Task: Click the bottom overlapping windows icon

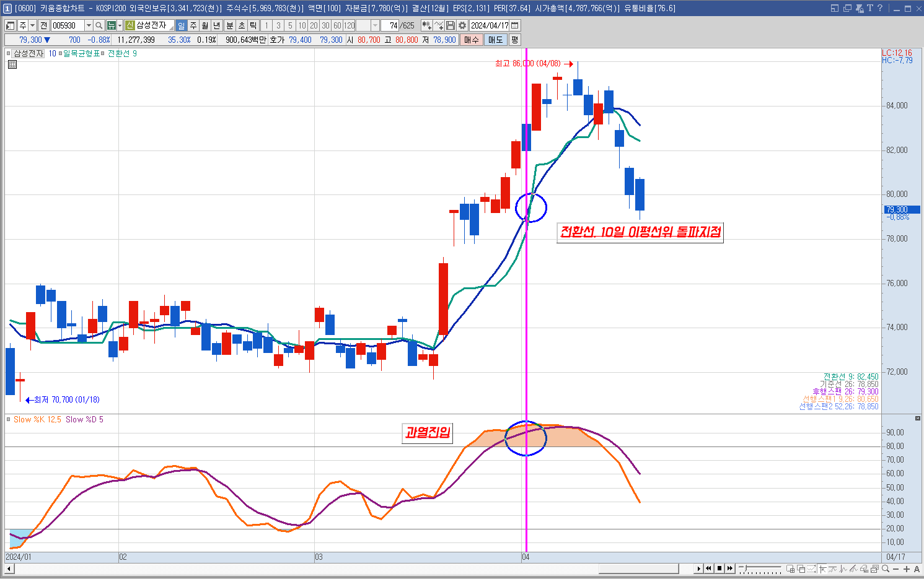Action: pyautogui.click(x=801, y=568)
